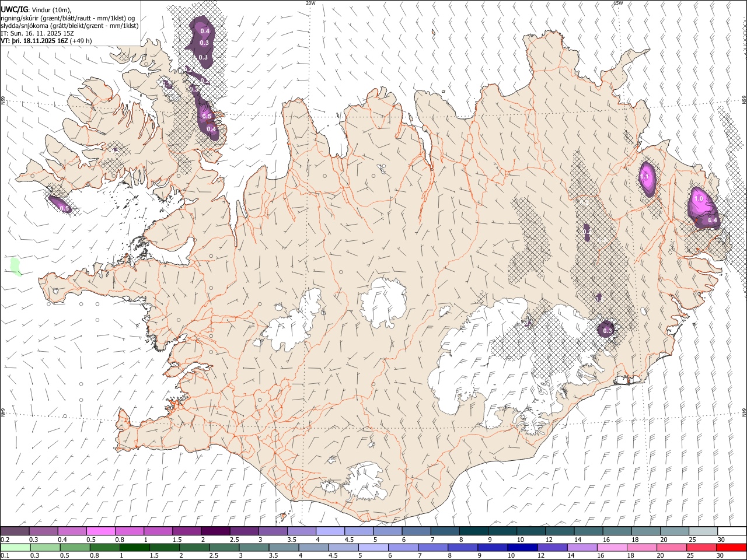Pick the lower scale swatch between 6 and 7
Screen dimensions: 747x560
click(403, 547)
